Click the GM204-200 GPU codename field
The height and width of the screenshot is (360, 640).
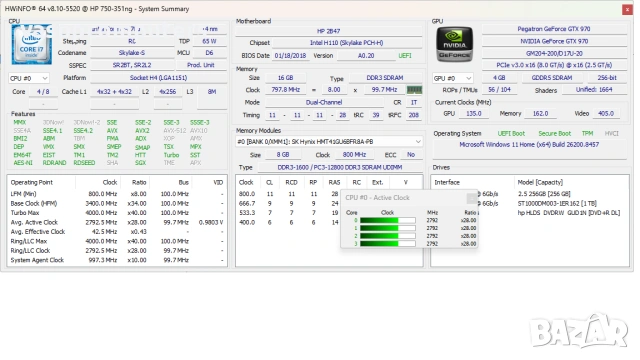click(554, 53)
